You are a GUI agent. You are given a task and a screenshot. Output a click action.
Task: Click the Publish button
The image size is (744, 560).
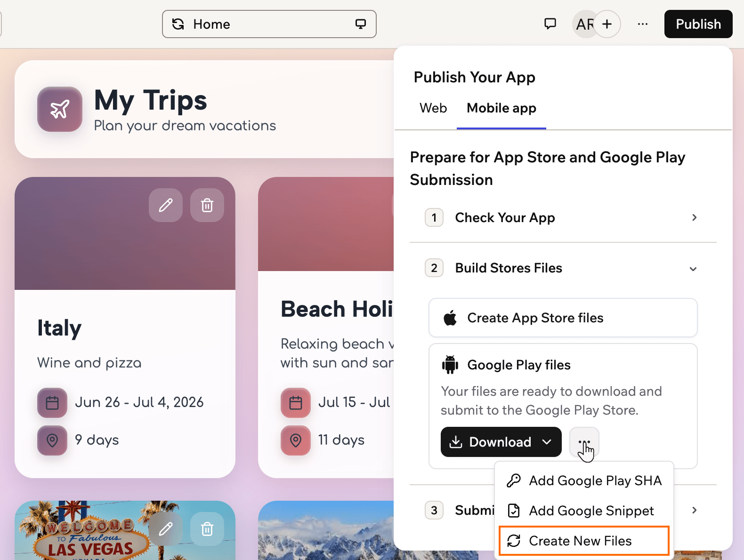[698, 24]
